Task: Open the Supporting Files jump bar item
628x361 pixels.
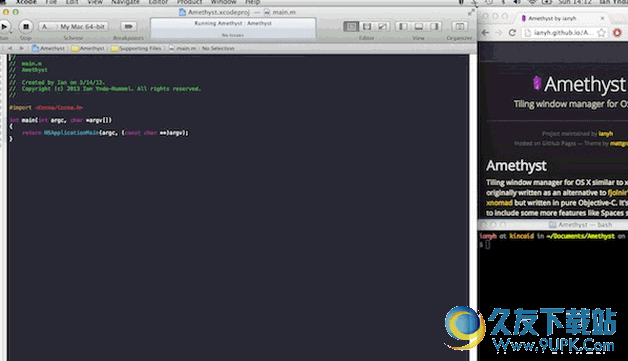Action: (136, 48)
